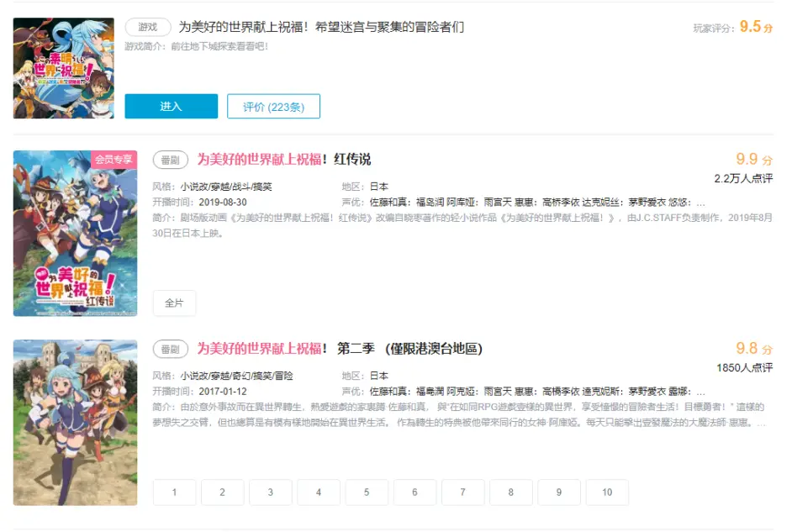Click the 9.9 分 rating score
This screenshot has height=532, width=792.
coord(754,159)
